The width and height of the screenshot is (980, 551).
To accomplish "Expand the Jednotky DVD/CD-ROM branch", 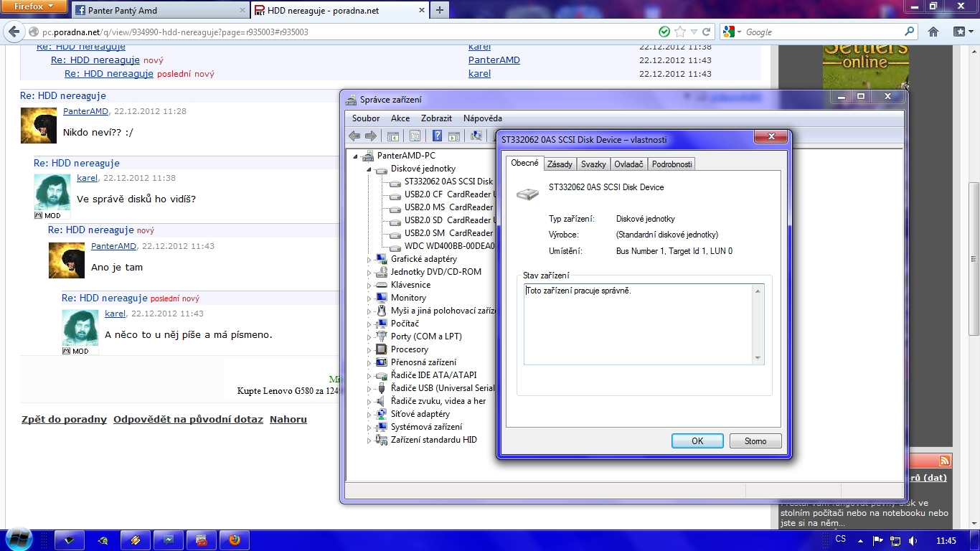I will click(x=369, y=273).
